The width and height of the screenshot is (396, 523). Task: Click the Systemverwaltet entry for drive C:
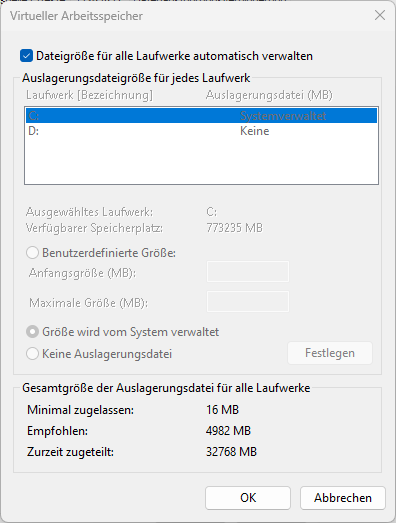coord(283,116)
